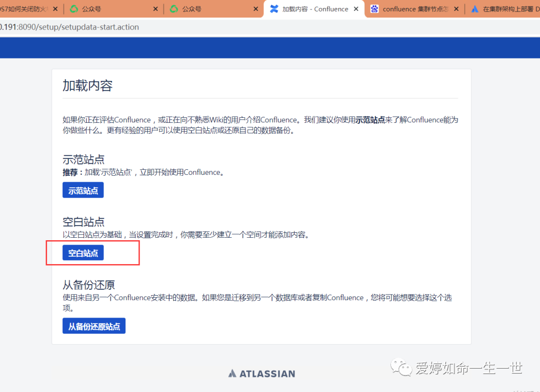Click the bold 示范站点 text in intro paragraph
Screen dimensions: 540x392
(370, 120)
